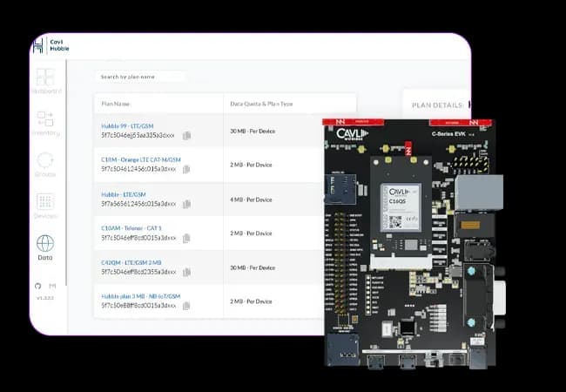Click the C-Series EVK board image

(x=414, y=244)
